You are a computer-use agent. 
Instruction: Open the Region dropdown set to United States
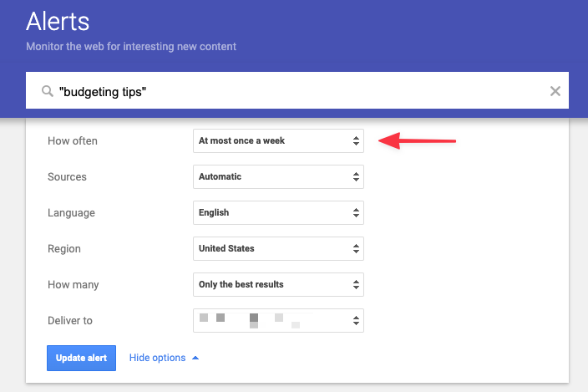pyautogui.click(x=278, y=249)
